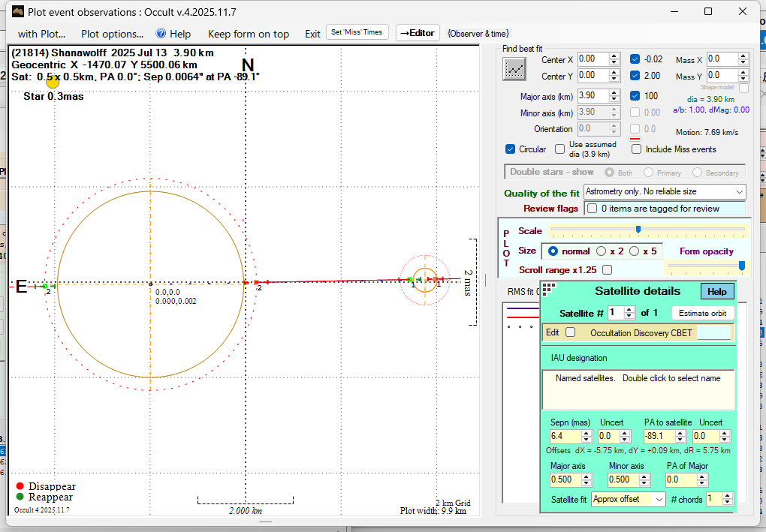
Task: Click the Estimate orbit button
Action: pyautogui.click(x=701, y=313)
